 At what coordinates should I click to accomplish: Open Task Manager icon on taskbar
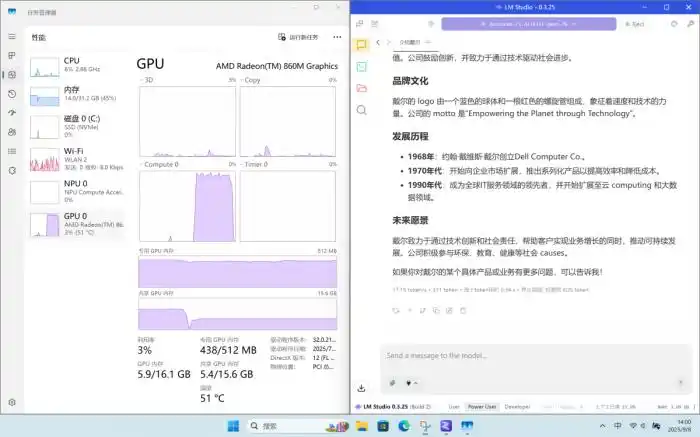467,426
